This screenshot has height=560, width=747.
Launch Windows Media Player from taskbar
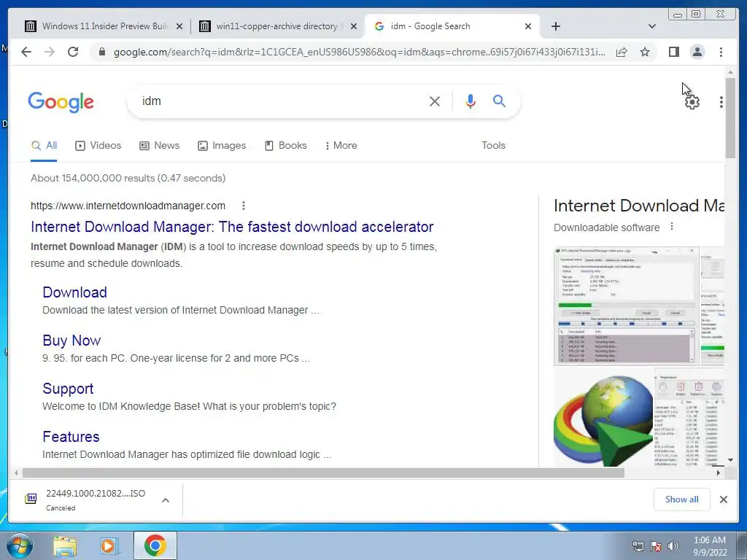(x=109, y=546)
